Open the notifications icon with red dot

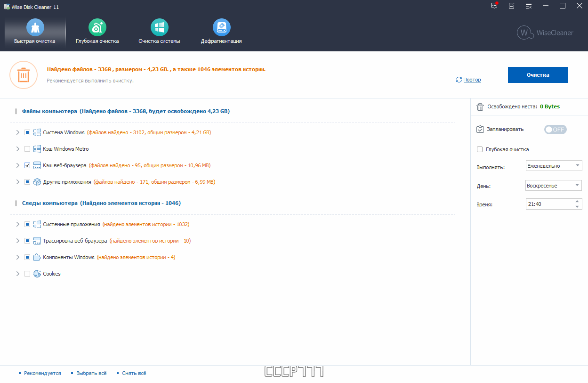pyautogui.click(x=495, y=6)
